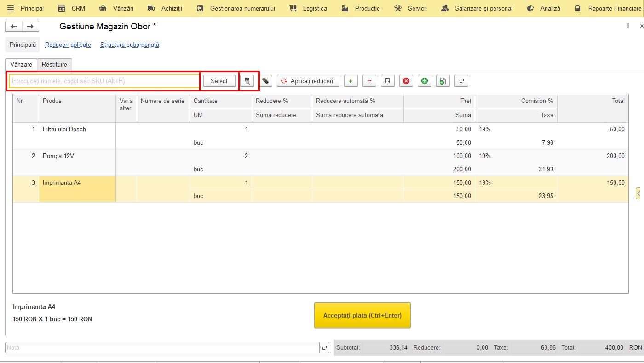
Task: Open Gestionarea numerarului section
Action: point(236,8)
